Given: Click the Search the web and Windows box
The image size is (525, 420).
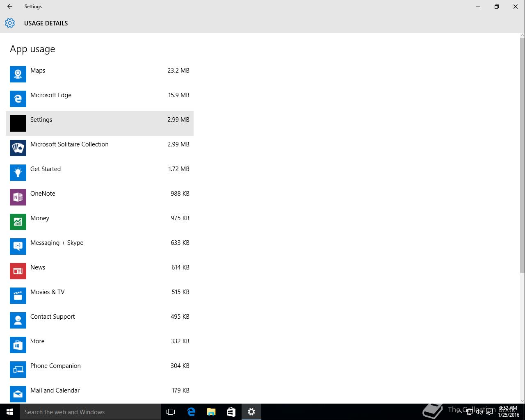Looking at the screenshot, I should pos(90,412).
